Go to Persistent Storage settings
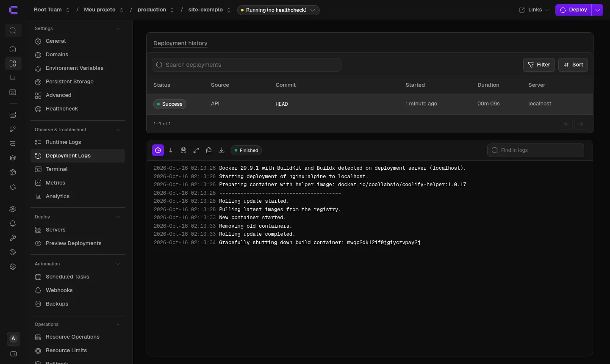 pyautogui.click(x=78, y=82)
